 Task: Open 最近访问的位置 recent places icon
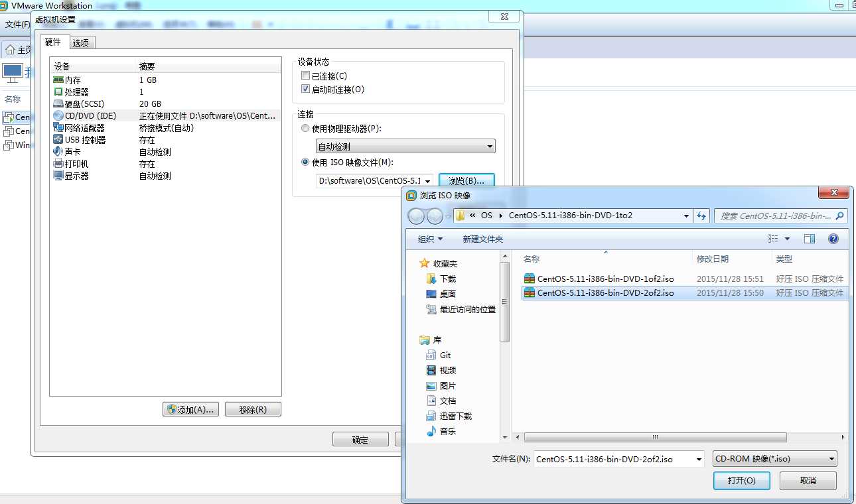pos(431,309)
